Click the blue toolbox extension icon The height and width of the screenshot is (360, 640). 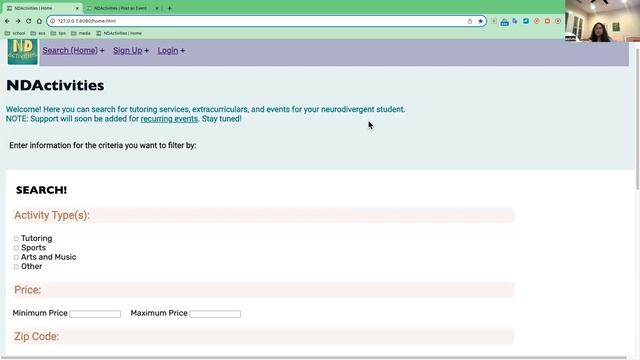point(504,22)
